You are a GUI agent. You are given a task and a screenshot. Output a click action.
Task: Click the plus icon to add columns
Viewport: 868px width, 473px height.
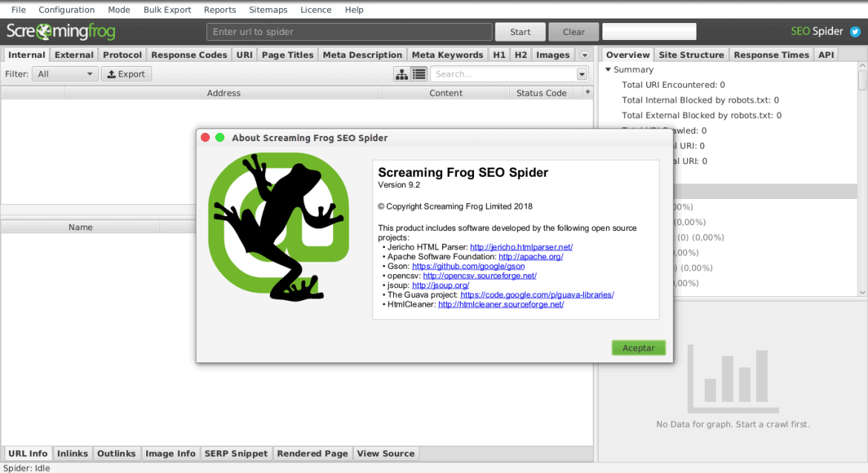click(x=588, y=92)
